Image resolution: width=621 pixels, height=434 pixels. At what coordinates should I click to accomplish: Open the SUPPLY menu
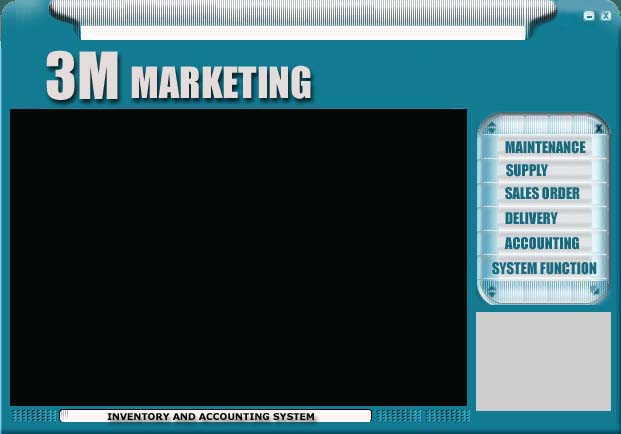point(526,170)
